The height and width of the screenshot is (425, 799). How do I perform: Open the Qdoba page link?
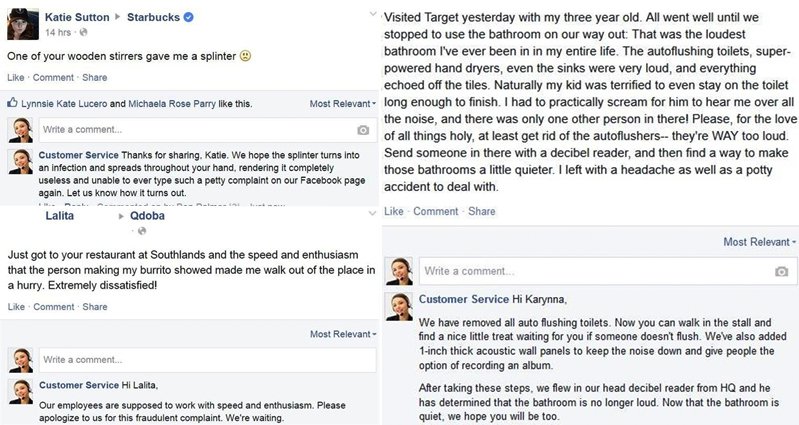click(146, 215)
